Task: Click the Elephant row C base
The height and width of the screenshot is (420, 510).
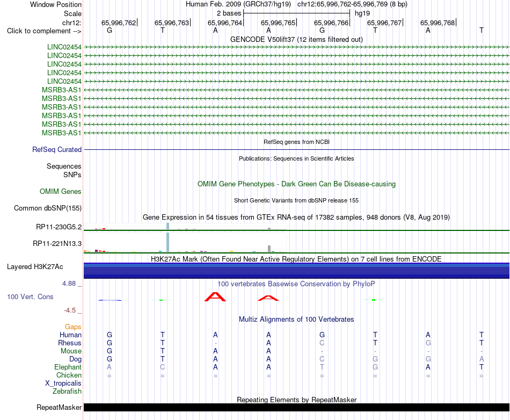Action: [x=162, y=367]
